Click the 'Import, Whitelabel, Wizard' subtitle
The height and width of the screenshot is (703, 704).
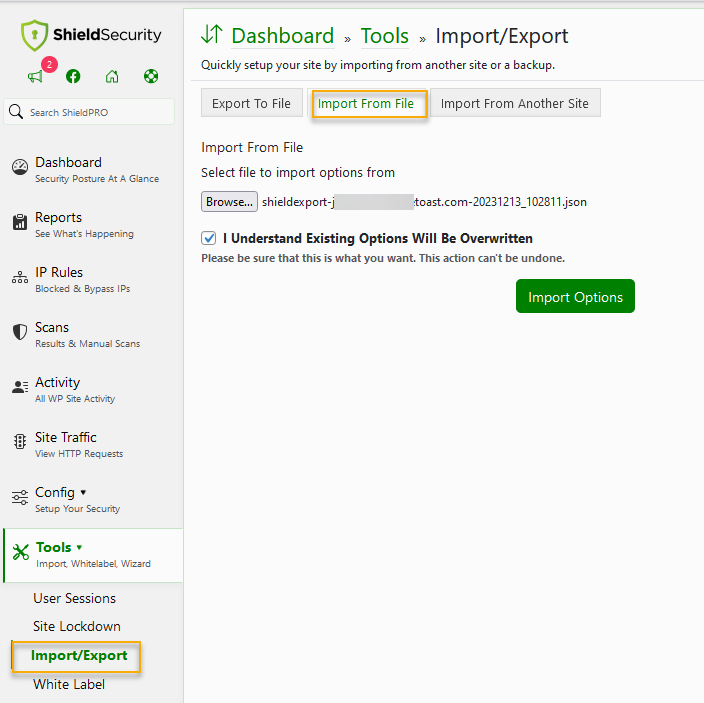tap(93, 564)
